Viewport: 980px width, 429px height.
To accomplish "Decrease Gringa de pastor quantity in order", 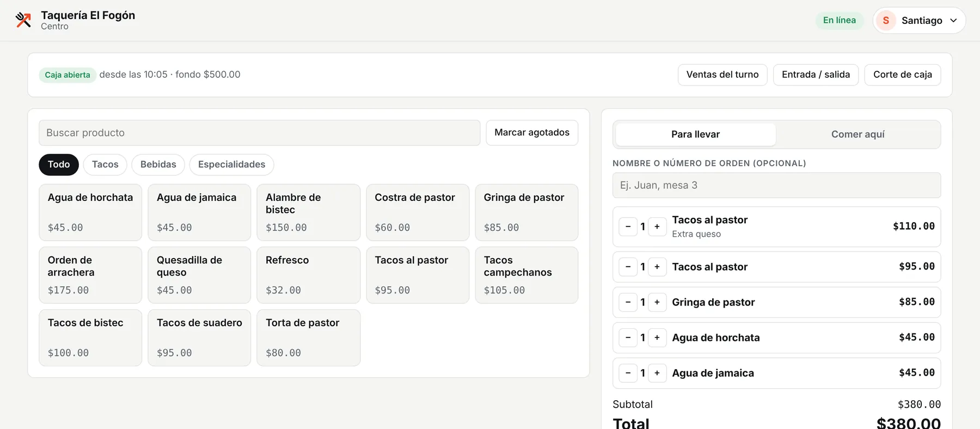I will coord(628,302).
